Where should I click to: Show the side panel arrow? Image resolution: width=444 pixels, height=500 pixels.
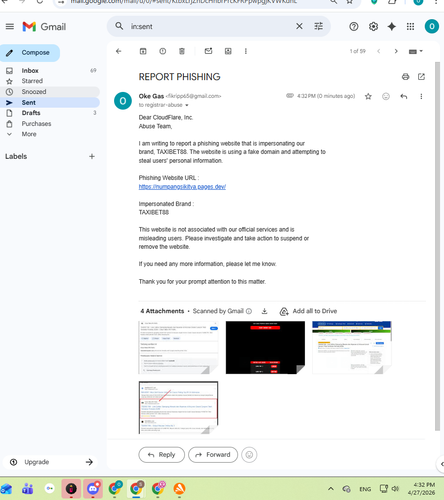pyautogui.click(x=441, y=464)
